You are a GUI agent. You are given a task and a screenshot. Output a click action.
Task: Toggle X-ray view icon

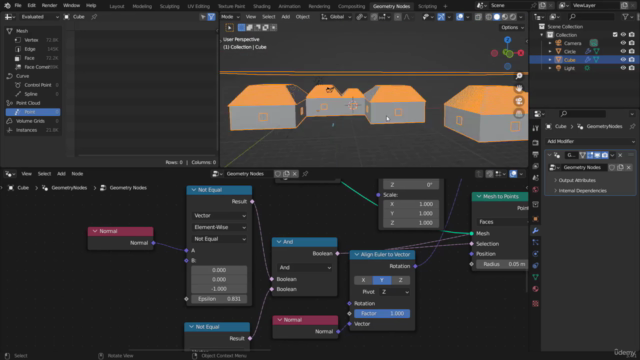(x=478, y=17)
